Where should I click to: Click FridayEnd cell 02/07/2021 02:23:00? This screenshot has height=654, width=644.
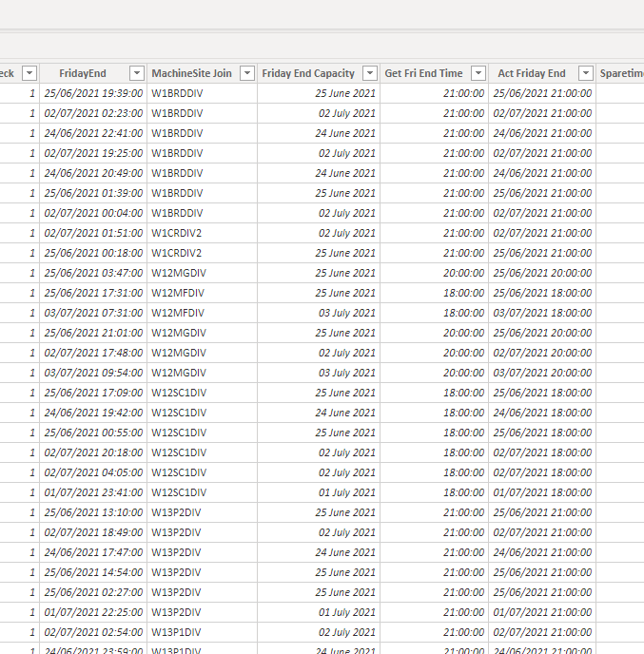pos(93,113)
